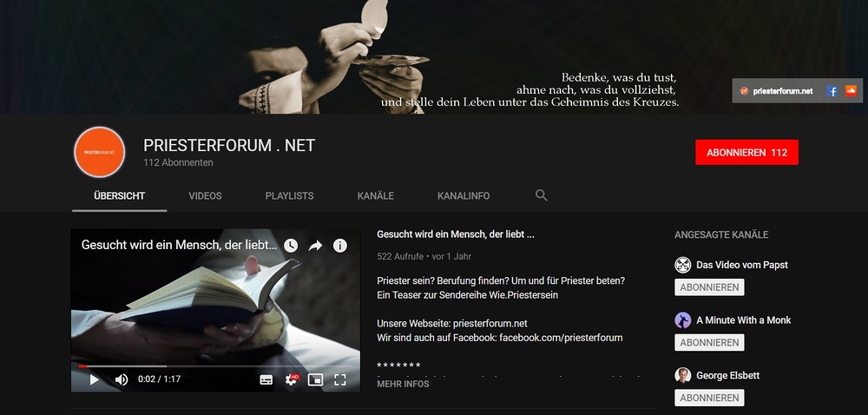Switch to the Videos tab

(205, 196)
